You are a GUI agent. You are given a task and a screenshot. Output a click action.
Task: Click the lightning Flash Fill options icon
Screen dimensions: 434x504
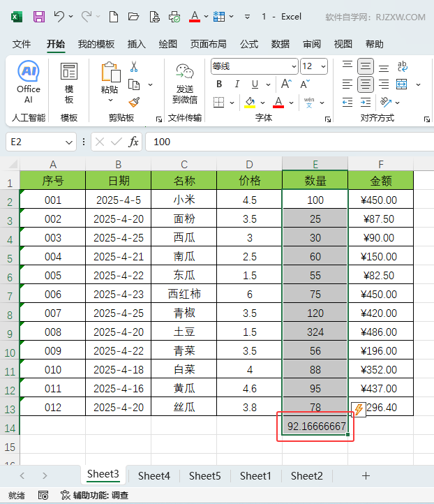tap(359, 409)
